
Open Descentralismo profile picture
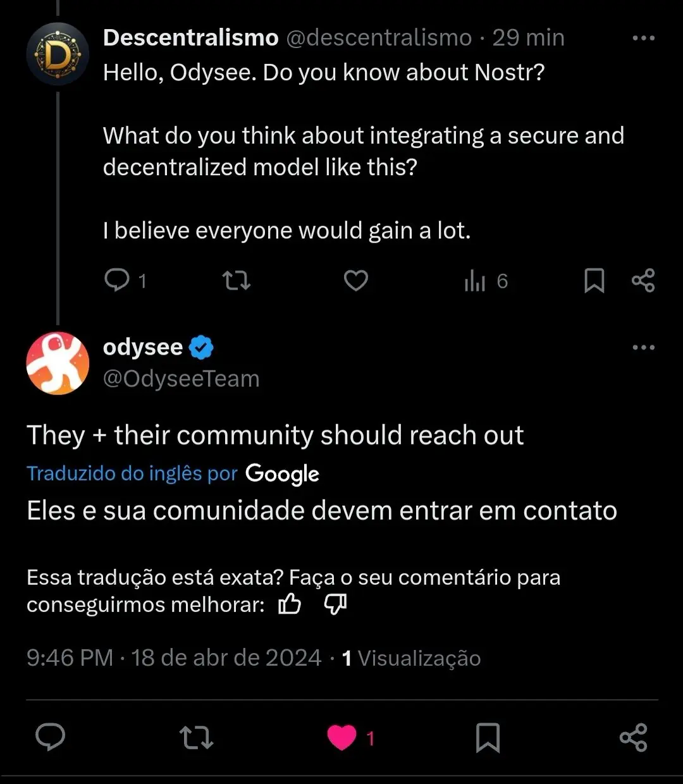[58, 54]
